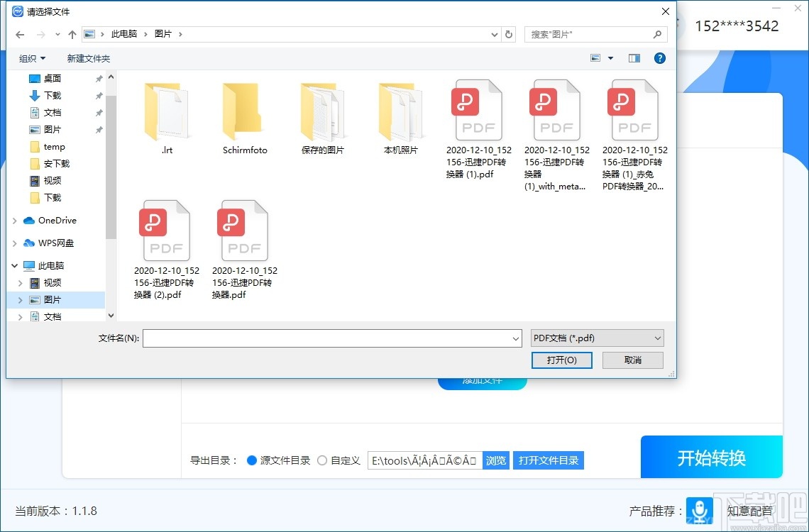Image resolution: width=809 pixels, height=532 pixels.
Task: Select OneDrive in the sidebar
Action: (55, 221)
